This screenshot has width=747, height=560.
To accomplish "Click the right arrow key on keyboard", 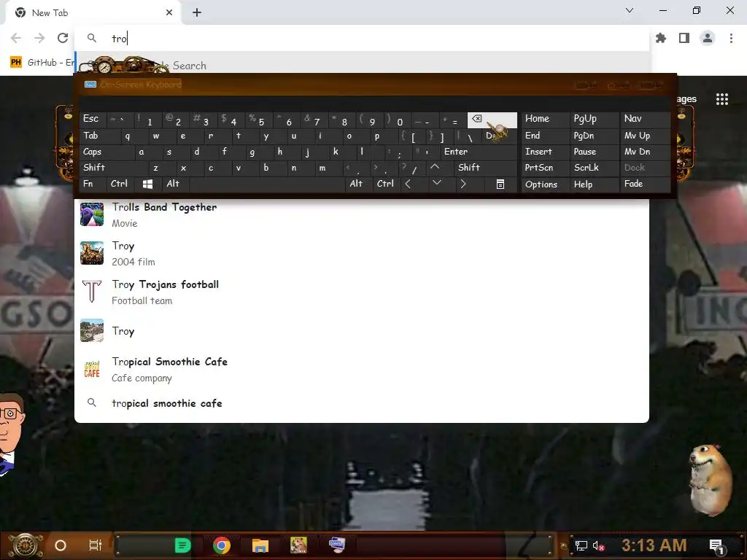I will 463,183.
